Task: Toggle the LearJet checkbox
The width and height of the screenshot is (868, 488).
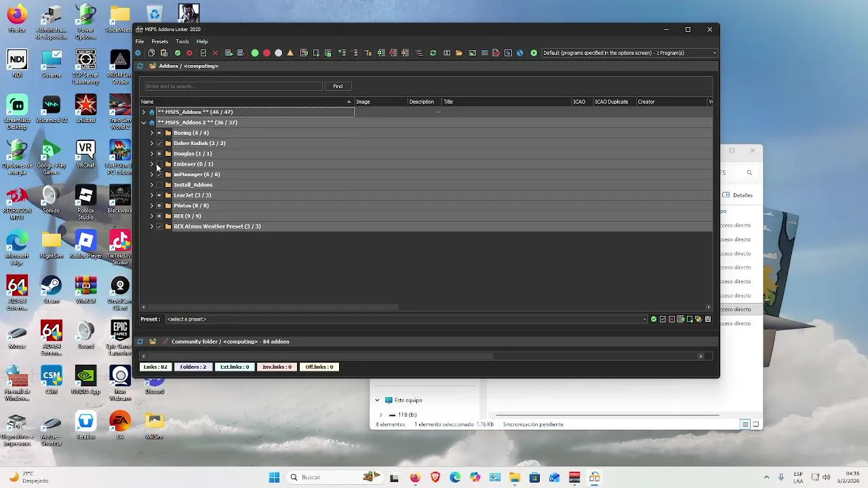Action: click(x=159, y=195)
